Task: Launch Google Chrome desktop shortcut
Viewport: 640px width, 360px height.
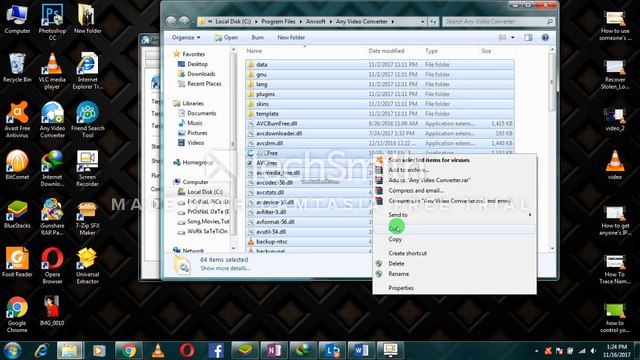Action: [17, 314]
